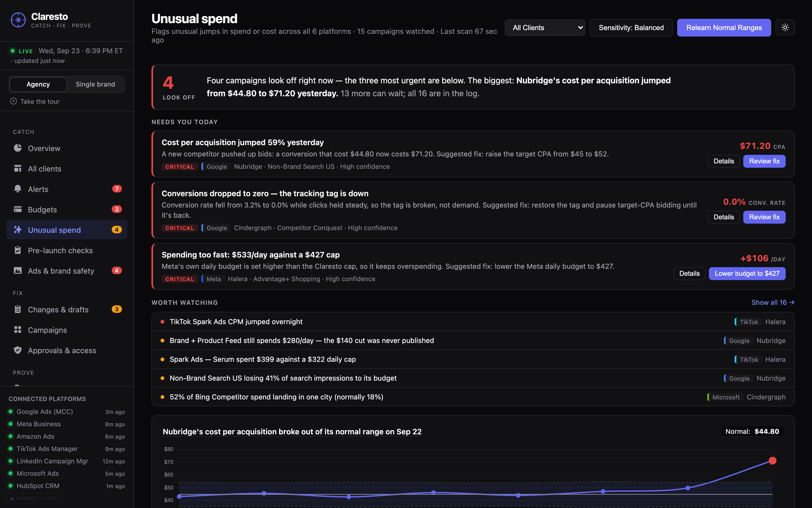Click the Unusual spend badge showing 4
The height and width of the screenshot is (508, 812).
coord(117,230)
